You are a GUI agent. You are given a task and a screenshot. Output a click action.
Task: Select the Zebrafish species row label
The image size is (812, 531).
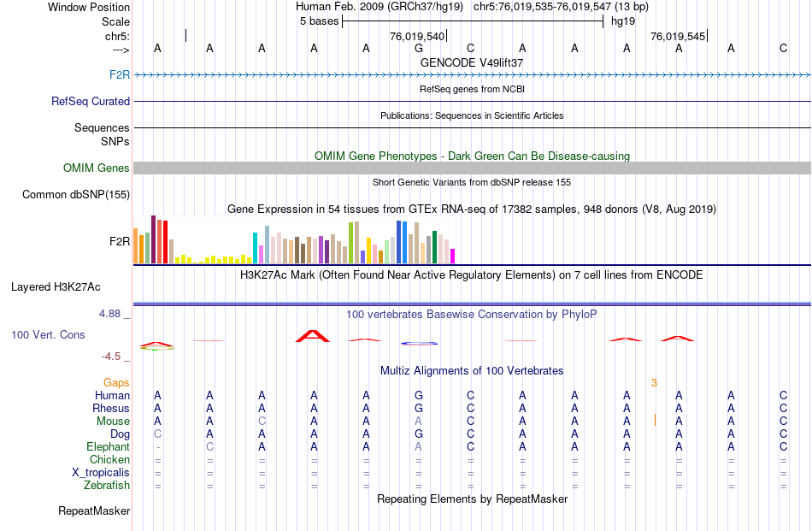(107, 486)
